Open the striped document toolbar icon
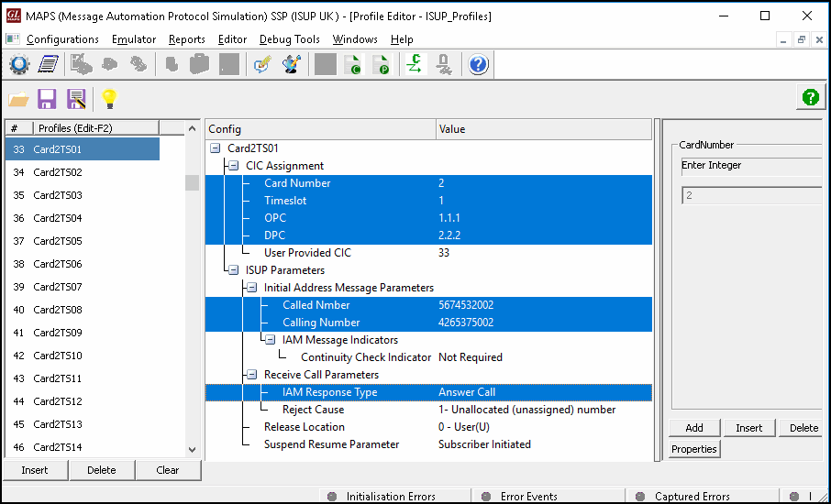Image resolution: width=831 pixels, height=504 pixels. 49,64
